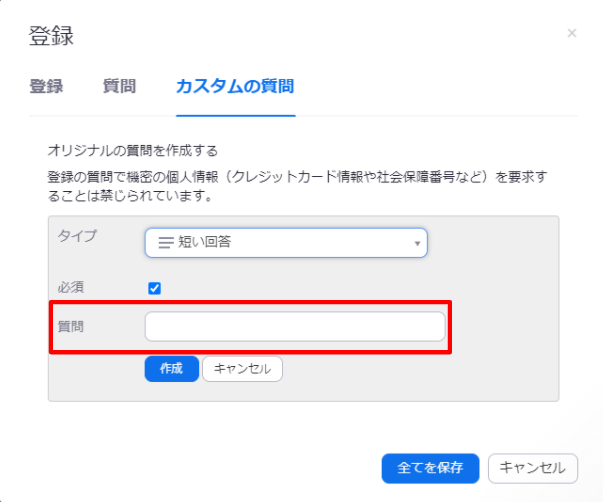Click キャンセル beside 全てを保存
Image resolution: width=603 pixels, height=502 pixels.
(x=533, y=468)
